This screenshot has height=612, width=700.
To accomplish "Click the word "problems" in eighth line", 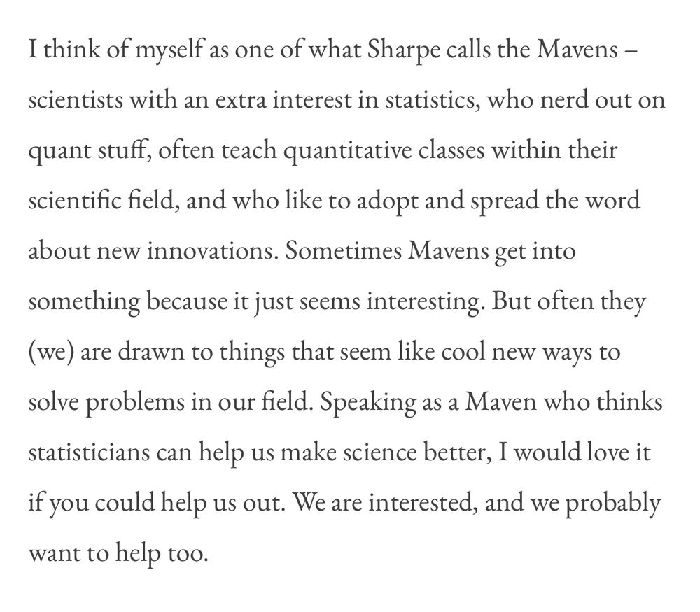I will pyautogui.click(x=134, y=403).
